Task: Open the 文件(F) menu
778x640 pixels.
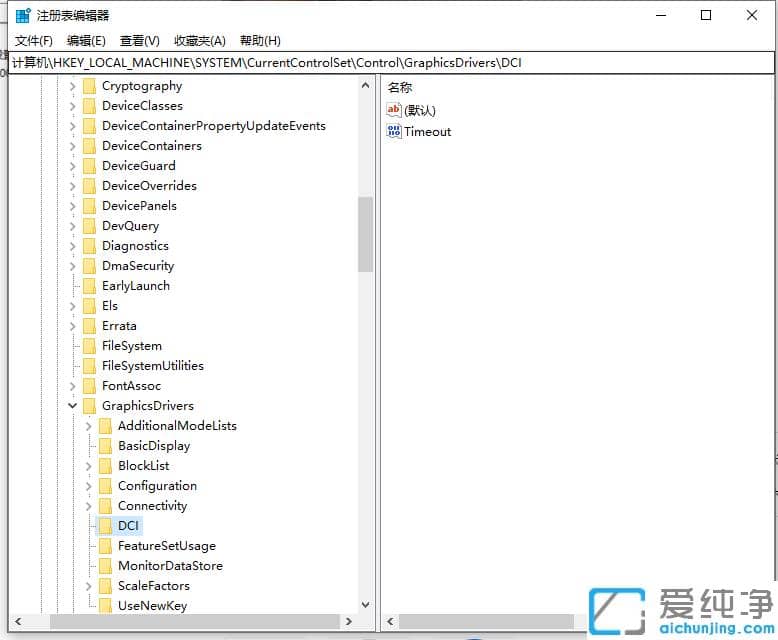Action: pyautogui.click(x=34, y=41)
